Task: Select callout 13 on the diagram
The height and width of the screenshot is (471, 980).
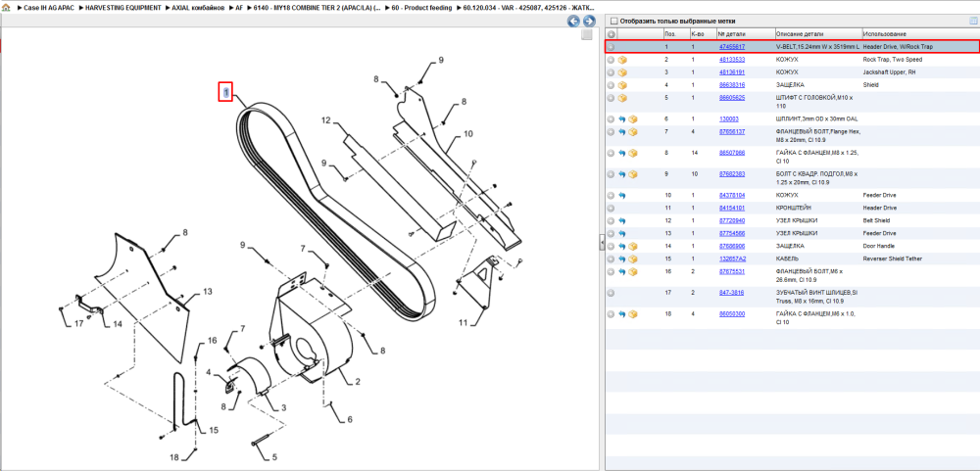Action: pyautogui.click(x=208, y=292)
